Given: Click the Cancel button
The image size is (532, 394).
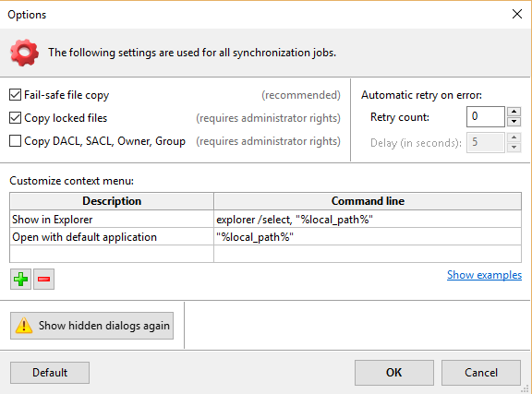Looking at the screenshot, I should click(481, 373).
